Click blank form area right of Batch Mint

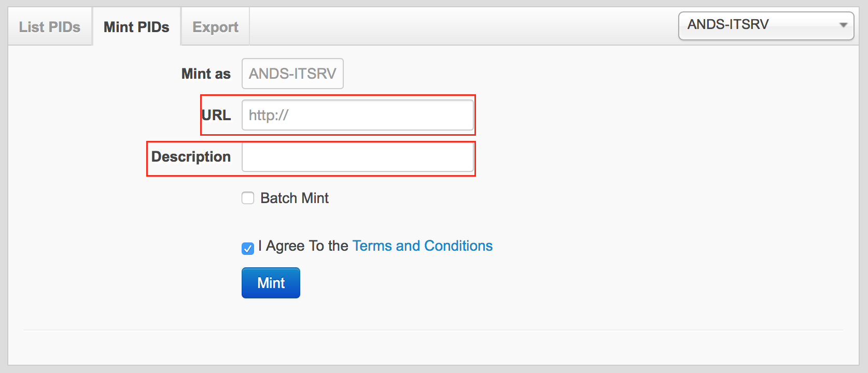coord(570,198)
